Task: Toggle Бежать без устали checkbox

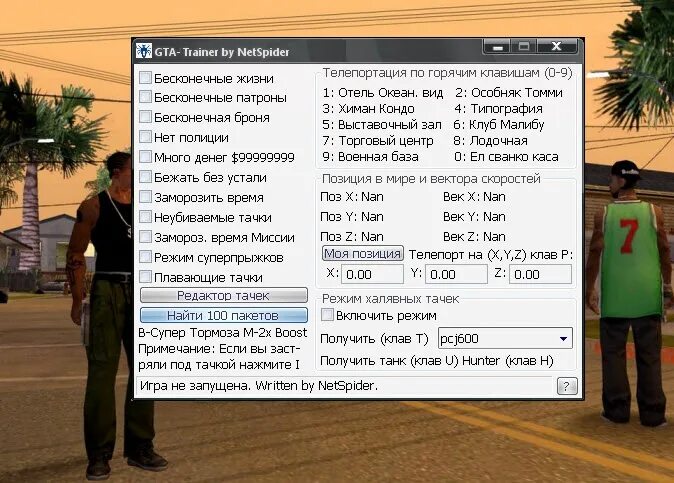Action: [x=146, y=177]
